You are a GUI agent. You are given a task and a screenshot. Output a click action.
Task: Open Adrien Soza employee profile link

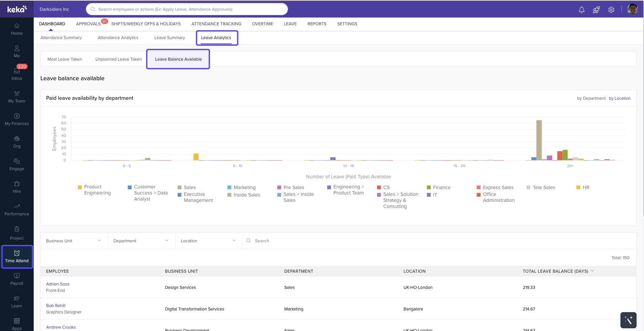58,284
